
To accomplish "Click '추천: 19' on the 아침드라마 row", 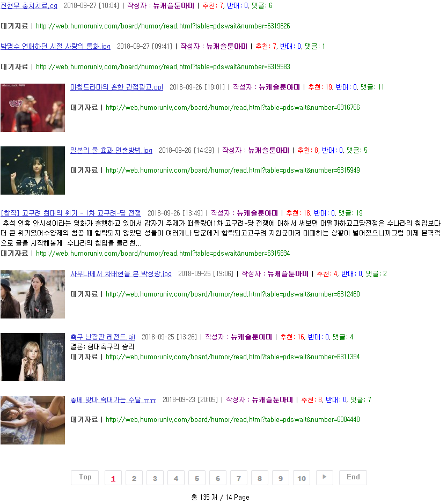I will tap(320, 87).
